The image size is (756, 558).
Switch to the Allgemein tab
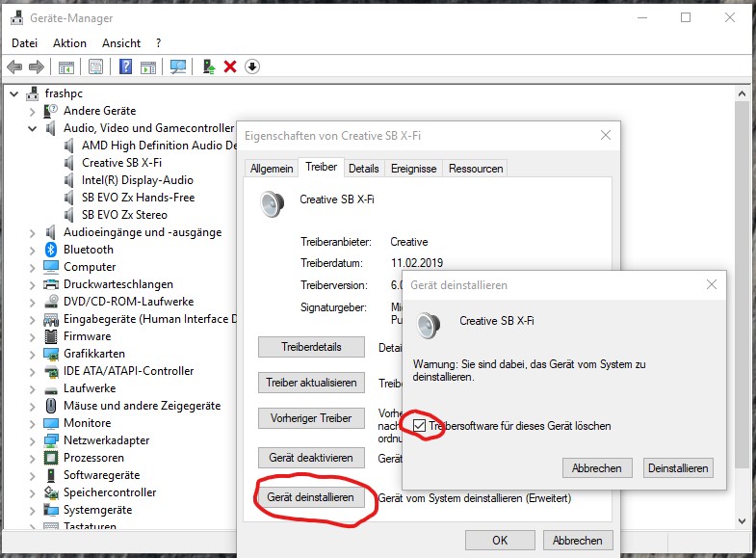272,169
